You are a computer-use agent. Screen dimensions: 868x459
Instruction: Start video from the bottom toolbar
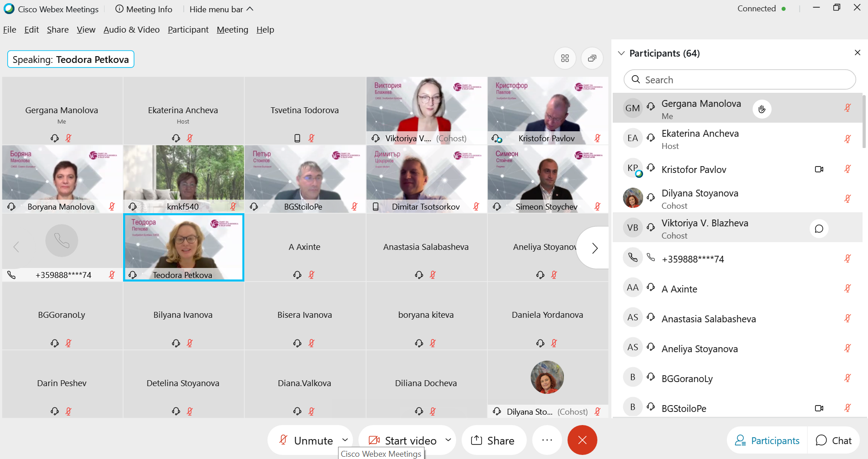pyautogui.click(x=402, y=440)
